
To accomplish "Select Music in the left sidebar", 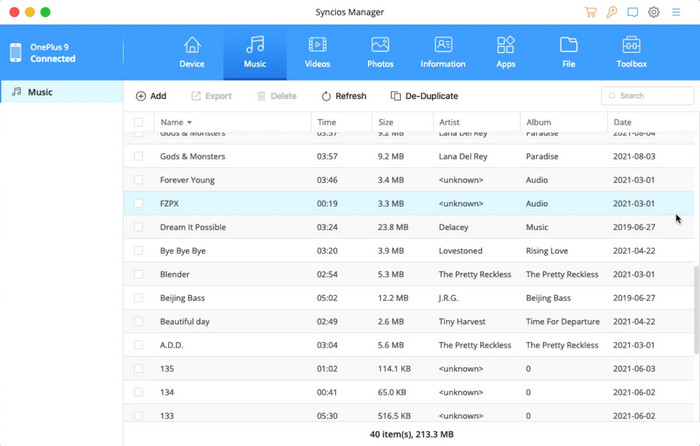I will coord(62,92).
